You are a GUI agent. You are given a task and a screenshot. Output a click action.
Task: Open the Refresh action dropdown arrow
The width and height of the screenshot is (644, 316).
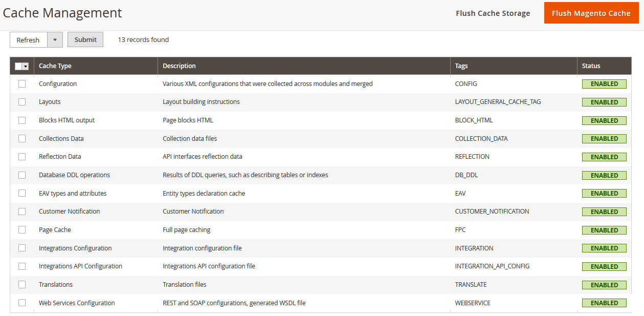click(55, 39)
